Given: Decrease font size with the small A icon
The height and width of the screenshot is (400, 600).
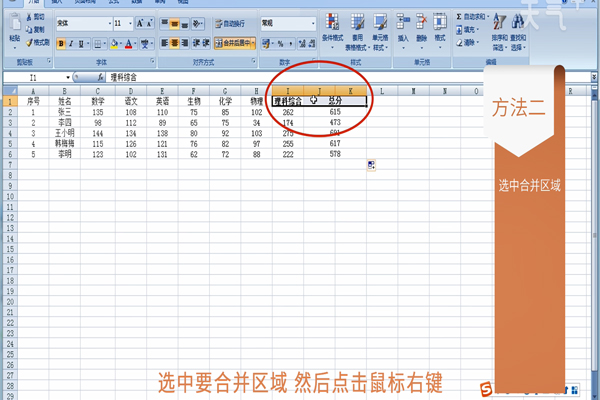Looking at the screenshot, I should click(x=149, y=23).
